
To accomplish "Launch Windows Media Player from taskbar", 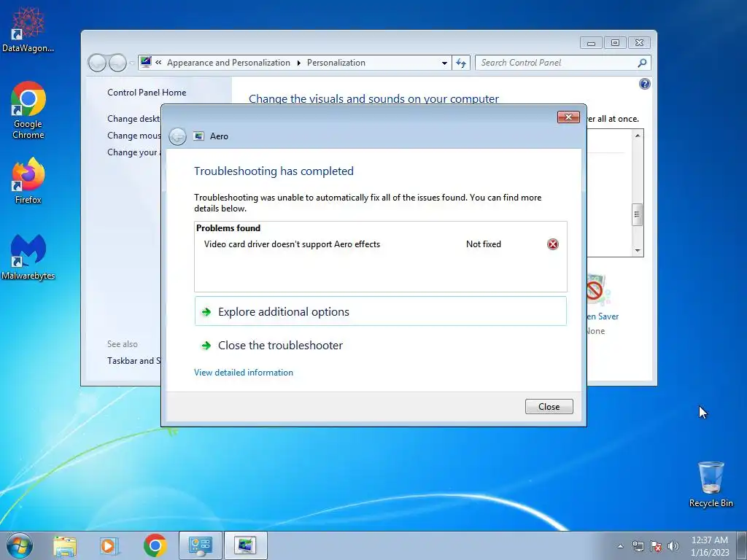I will (x=109, y=545).
